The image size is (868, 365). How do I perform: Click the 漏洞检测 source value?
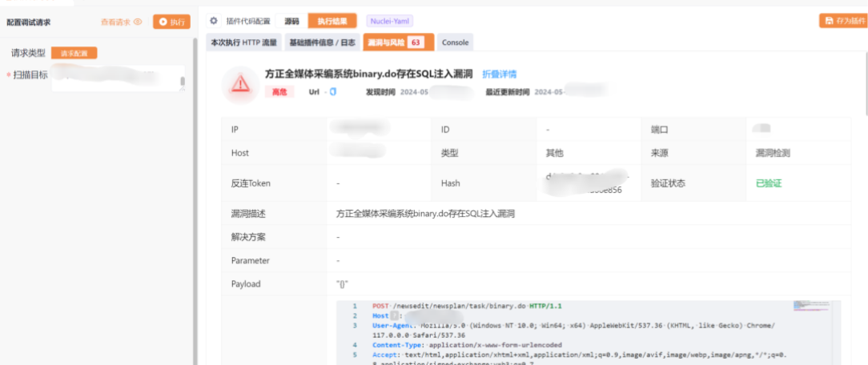click(773, 153)
